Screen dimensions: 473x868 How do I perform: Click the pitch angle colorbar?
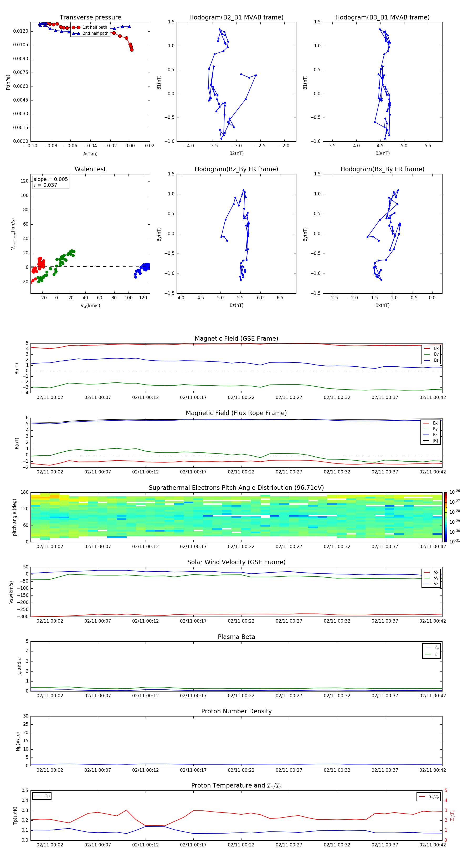446,517
